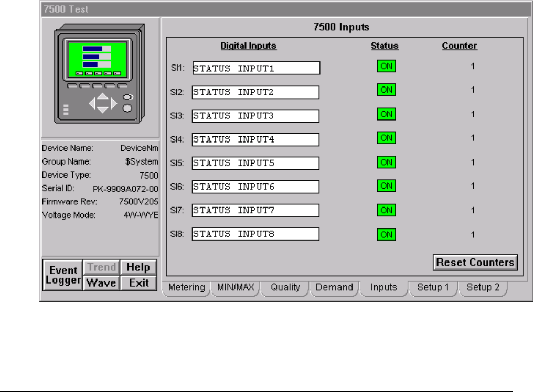Viewport: 533px width, 392px height.
Task: Click the STATUS INPUT1 name field
Action: (255, 68)
